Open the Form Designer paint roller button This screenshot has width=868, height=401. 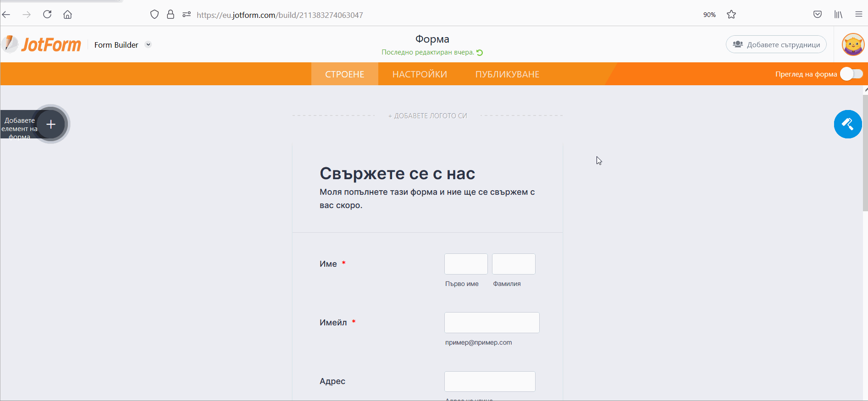pos(847,124)
